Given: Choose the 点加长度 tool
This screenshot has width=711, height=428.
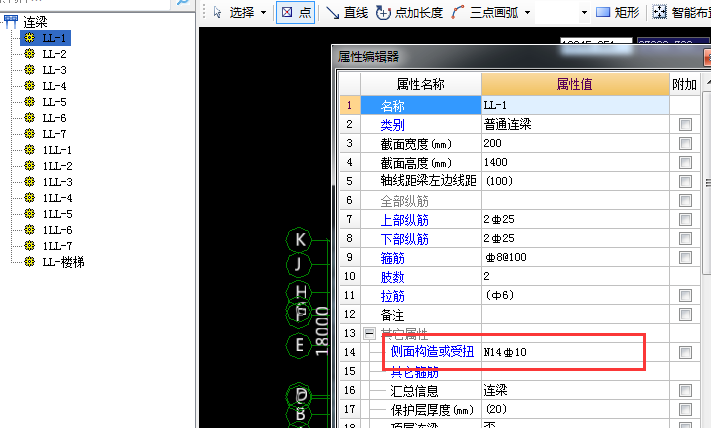Looking at the screenshot, I should (409, 13).
